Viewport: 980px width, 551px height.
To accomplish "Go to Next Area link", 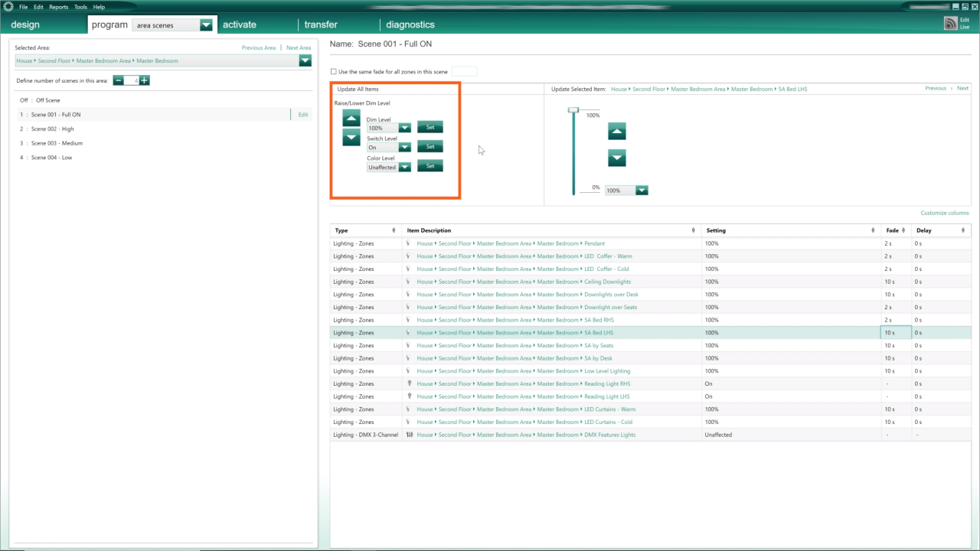I will pos(299,47).
